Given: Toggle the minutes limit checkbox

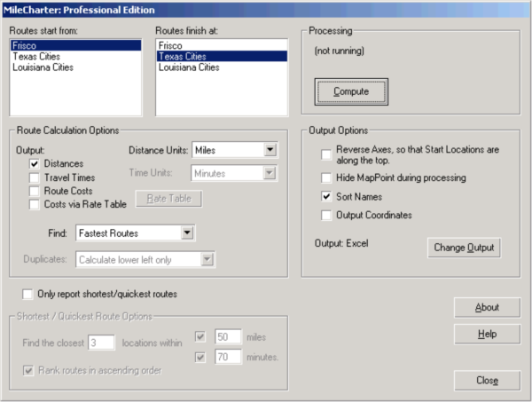Looking at the screenshot, I should (200, 357).
